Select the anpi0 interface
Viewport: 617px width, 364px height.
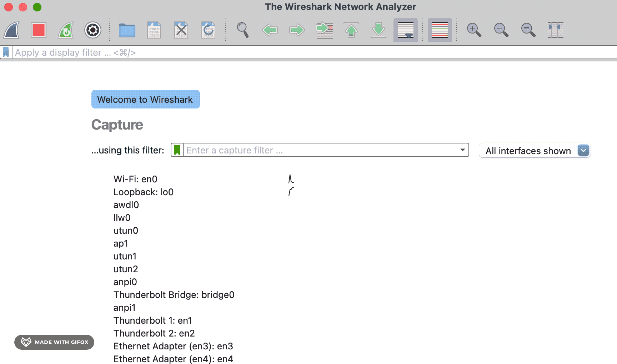[125, 282]
